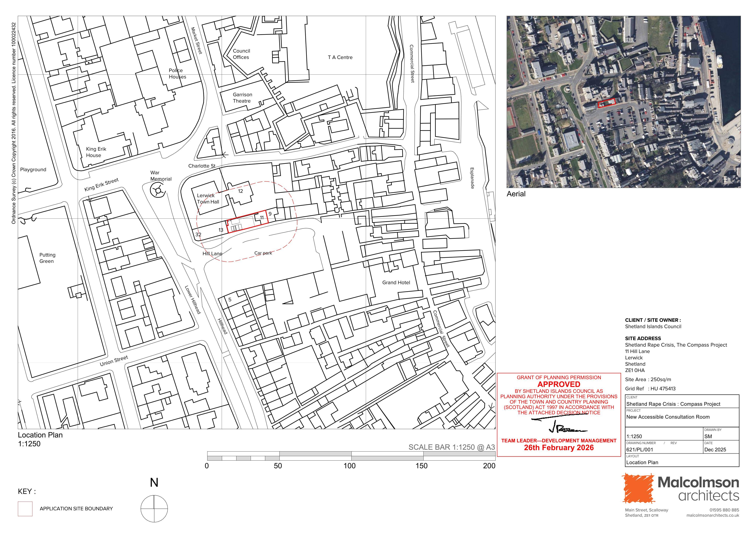Viewport: 756px width, 535px height.
Task: Select the 'Grand Hotel' label
Action: (396, 283)
